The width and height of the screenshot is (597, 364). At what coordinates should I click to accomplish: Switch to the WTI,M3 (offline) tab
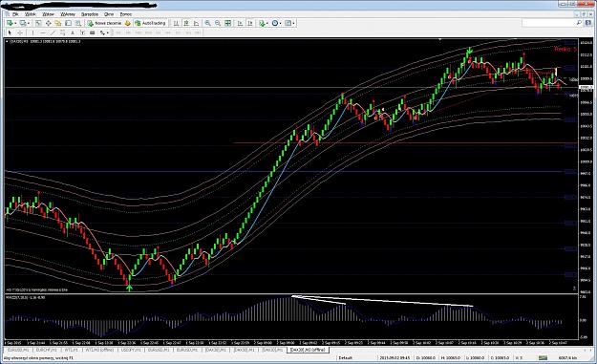(x=99, y=350)
